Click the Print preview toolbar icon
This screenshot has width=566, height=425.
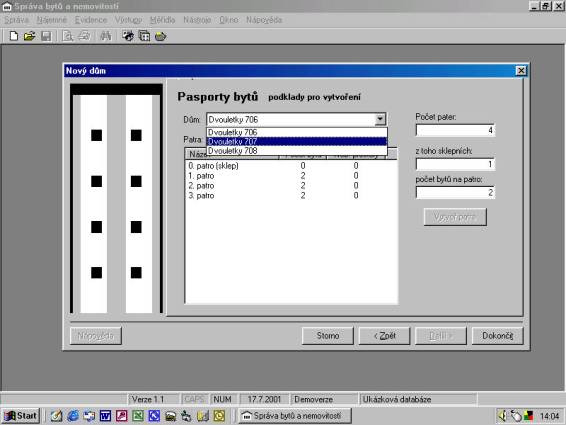click(68, 36)
